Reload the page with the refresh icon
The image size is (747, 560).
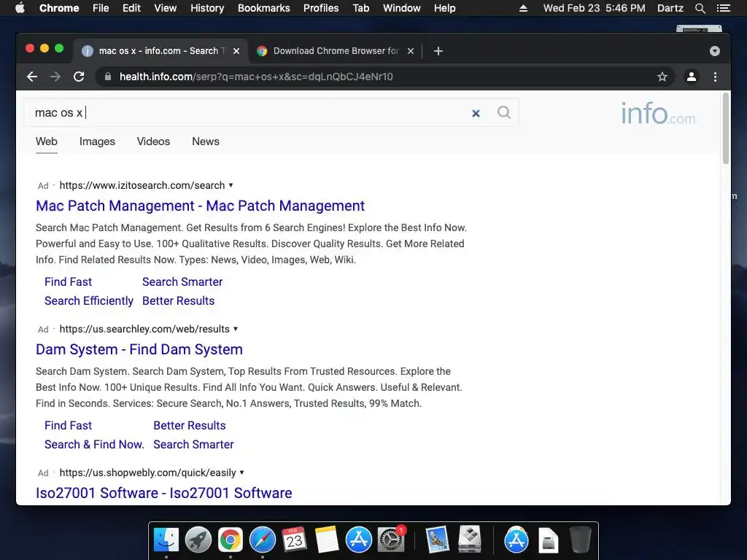coord(79,77)
